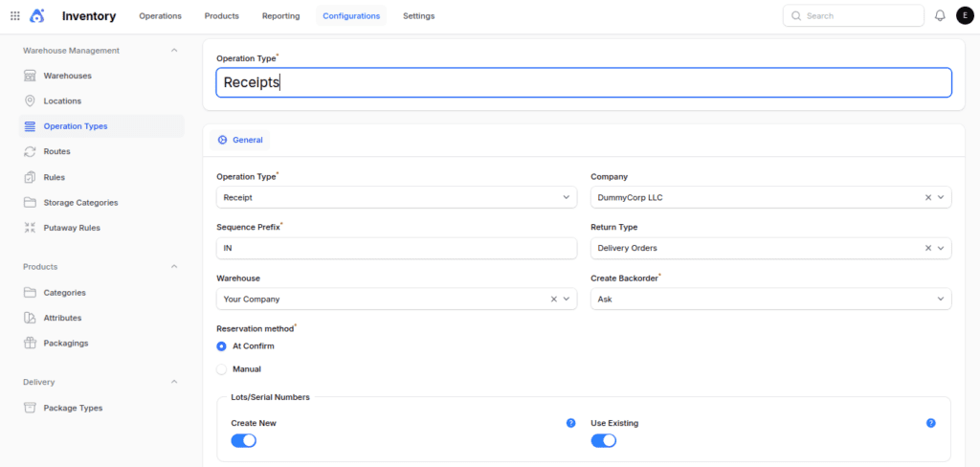
Task: Click the product Categories folder icon
Action: (30, 293)
